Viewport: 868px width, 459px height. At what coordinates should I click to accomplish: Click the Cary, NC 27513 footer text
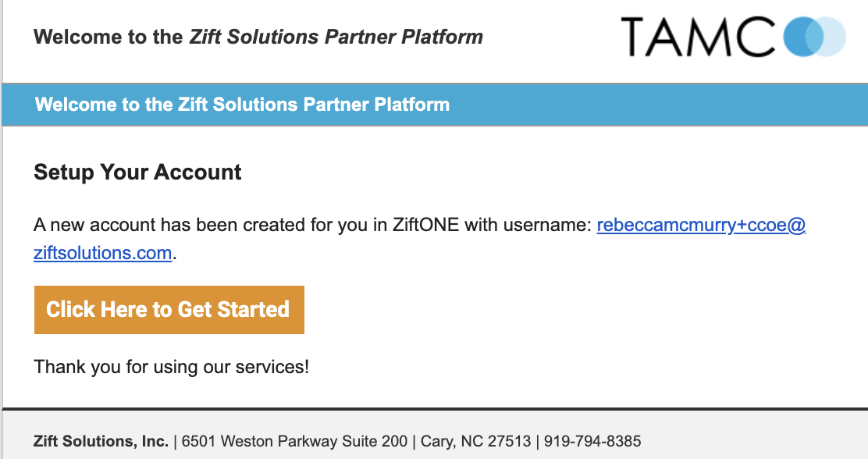point(475,441)
